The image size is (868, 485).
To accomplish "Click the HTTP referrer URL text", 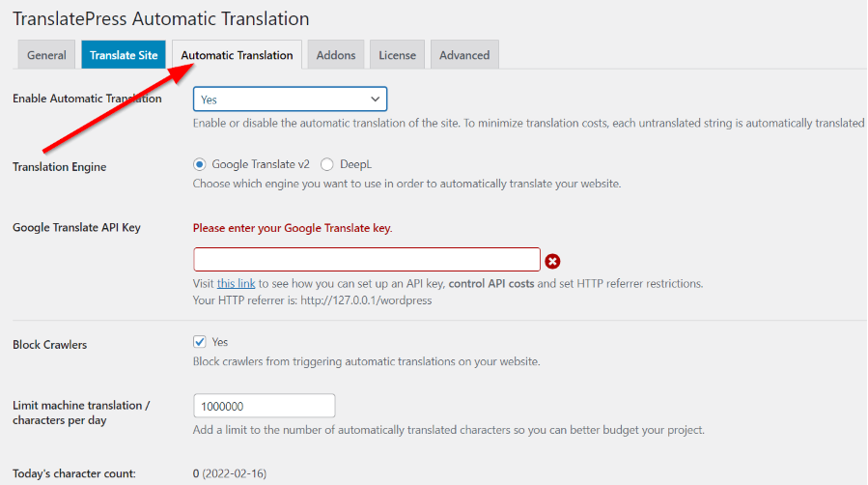I will [366, 300].
